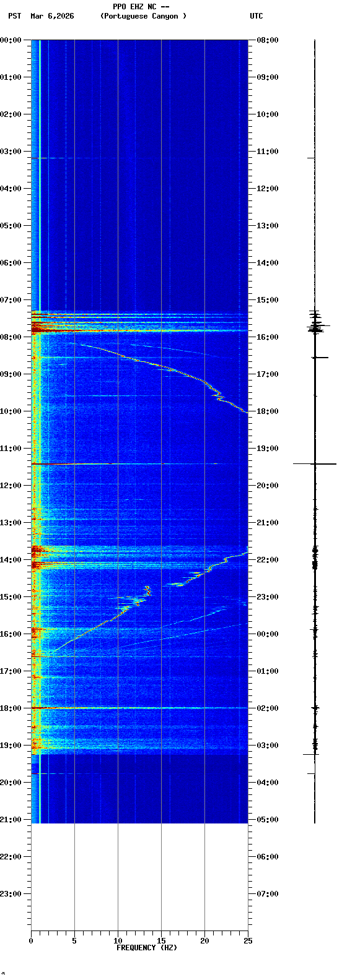The width and height of the screenshot is (342, 980).
Task: Click the UTC time label '08:00'
Action: [x=268, y=40]
